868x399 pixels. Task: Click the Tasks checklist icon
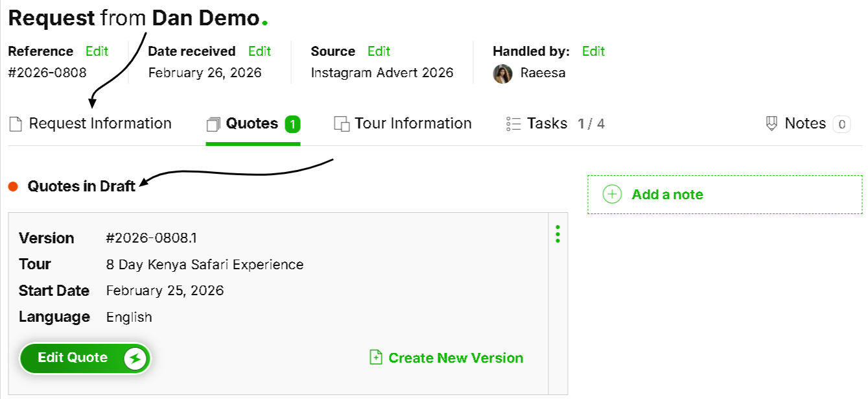(x=513, y=124)
